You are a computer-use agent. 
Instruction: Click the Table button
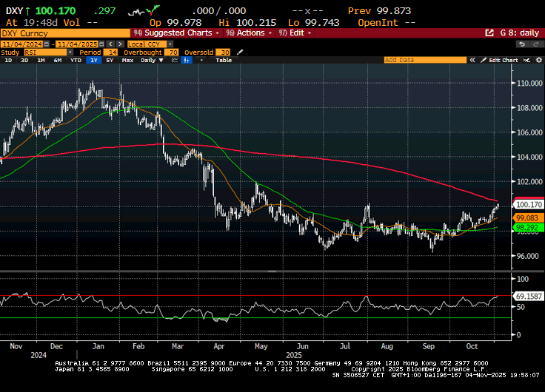pyautogui.click(x=223, y=60)
